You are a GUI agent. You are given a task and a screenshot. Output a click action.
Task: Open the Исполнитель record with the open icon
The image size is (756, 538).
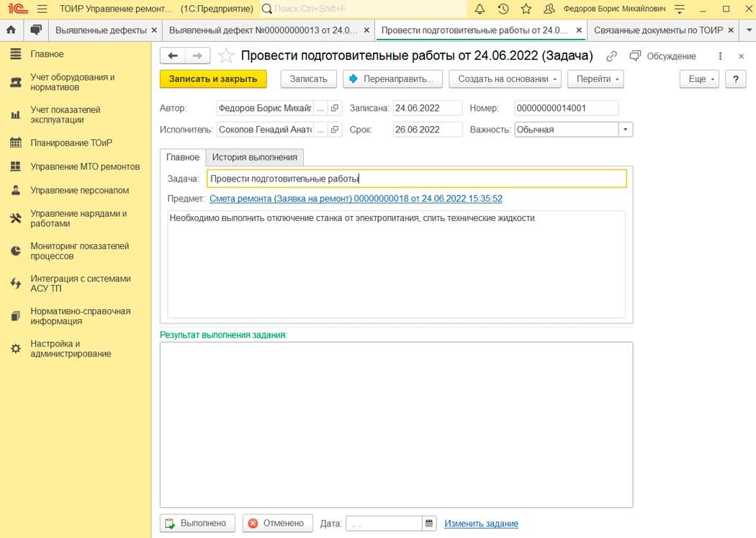[335, 129]
